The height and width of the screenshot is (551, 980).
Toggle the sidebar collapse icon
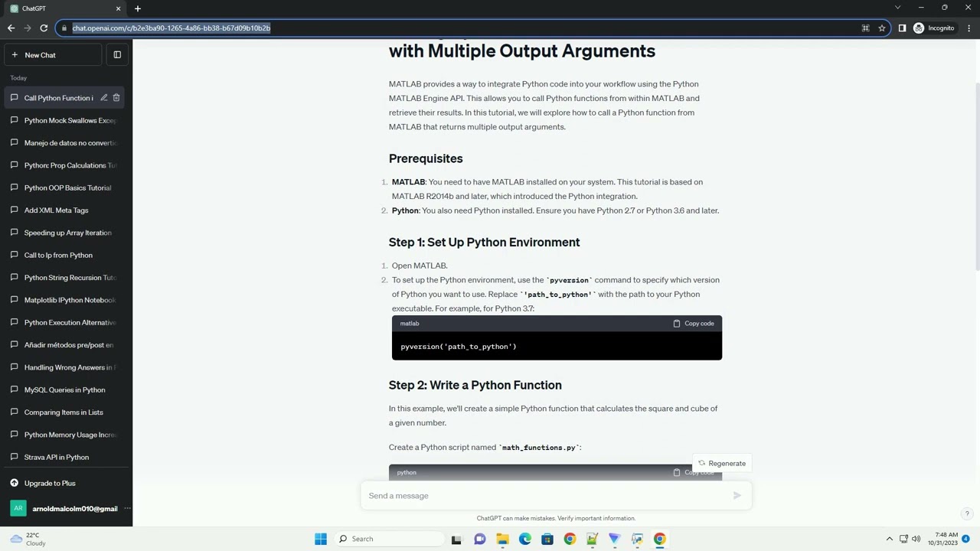[x=117, y=55]
